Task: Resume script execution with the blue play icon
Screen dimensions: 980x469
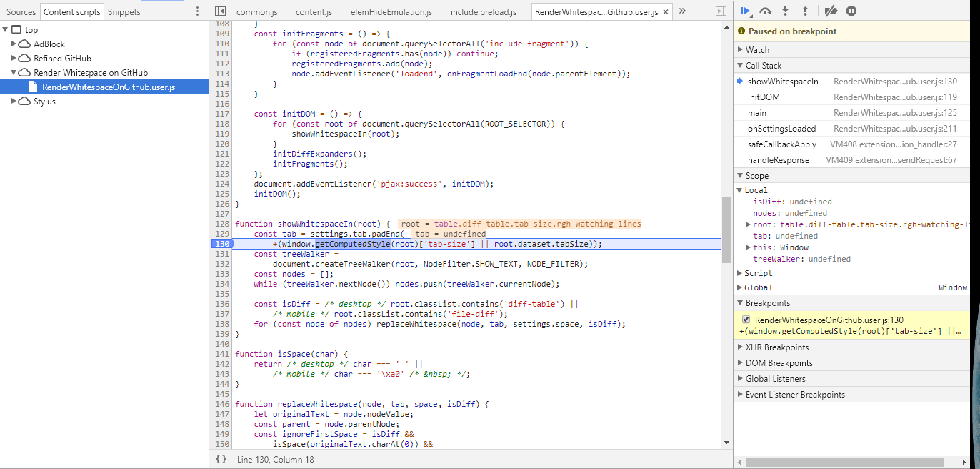Action: coord(745,11)
